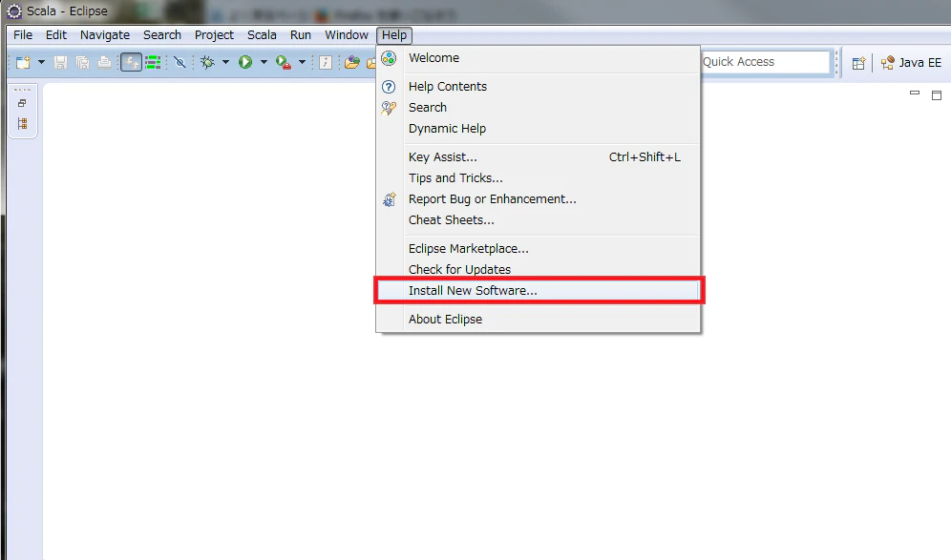The image size is (951, 560).
Task: Open Eclipse Marketplace... from Help menu
Action: [538, 248]
